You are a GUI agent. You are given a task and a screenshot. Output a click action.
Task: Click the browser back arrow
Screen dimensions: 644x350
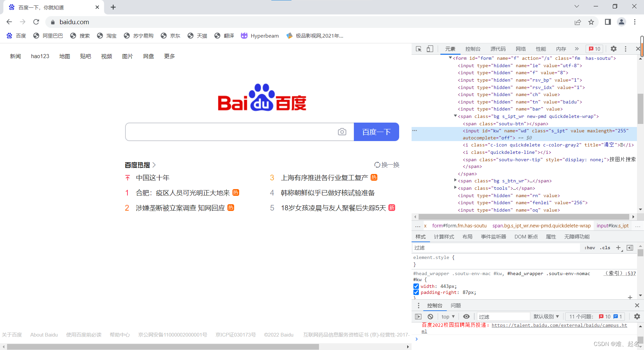pyautogui.click(x=9, y=22)
